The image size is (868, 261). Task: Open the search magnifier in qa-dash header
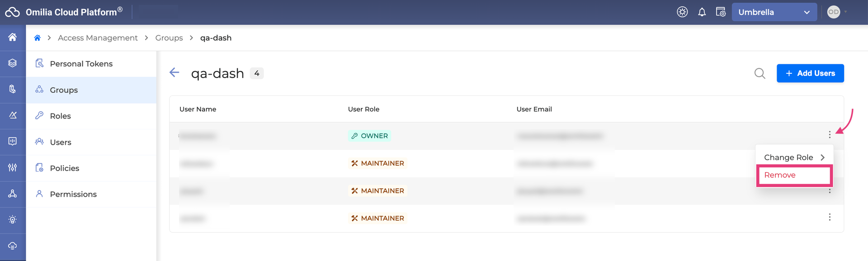[x=759, y=73]
